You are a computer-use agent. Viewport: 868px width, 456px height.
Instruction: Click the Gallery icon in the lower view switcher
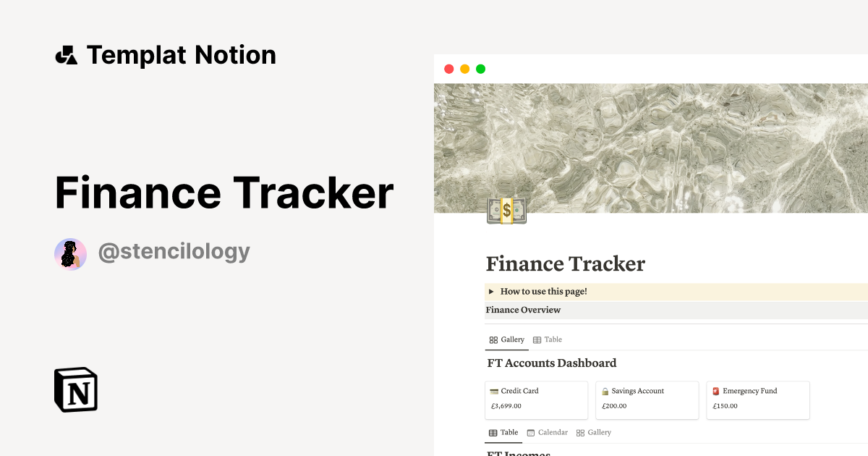coord(579,432)
